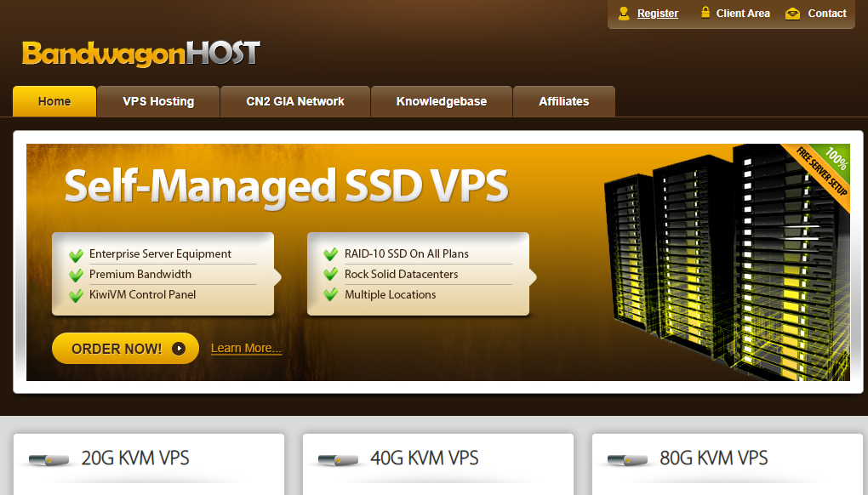
Task: Click the RAID-10 SSD On All Plans text
Action: click(x=406, y=253)
